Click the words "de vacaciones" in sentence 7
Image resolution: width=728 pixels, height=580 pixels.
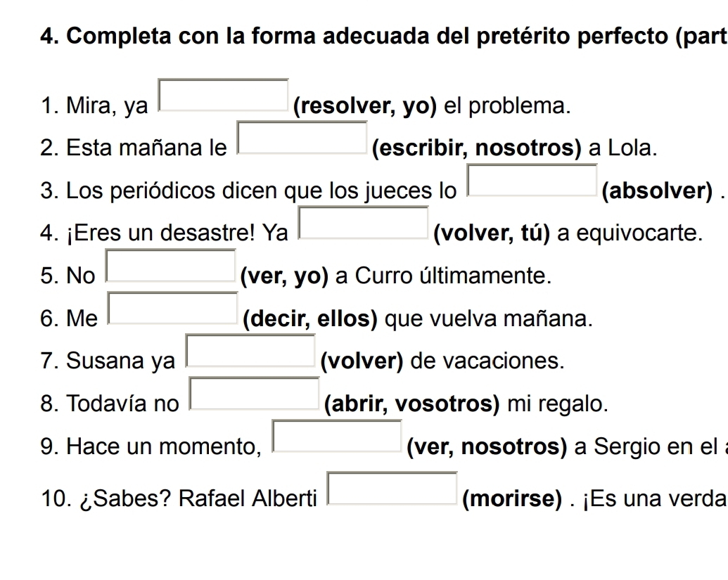tap(488, 361)
